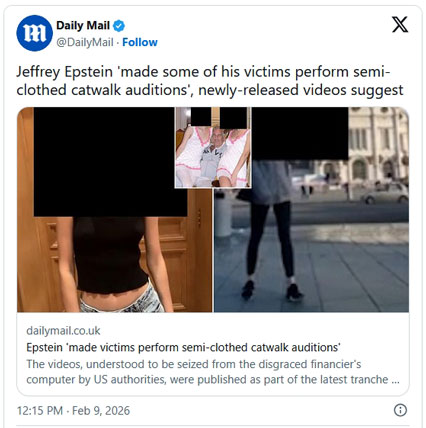The width and height of the screenshot is (426, 428).
Task: Click the card description starting 'The videos'
Action: 213,372
